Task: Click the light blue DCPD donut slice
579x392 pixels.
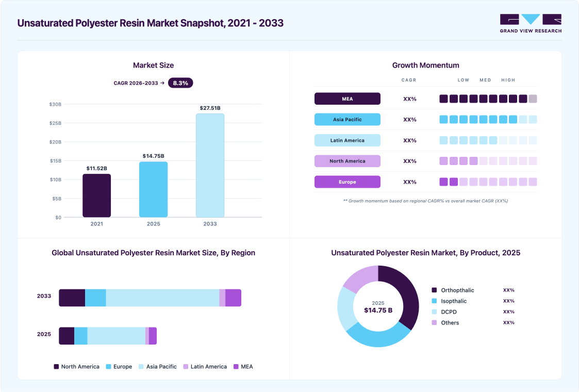Action: point(346,308)
